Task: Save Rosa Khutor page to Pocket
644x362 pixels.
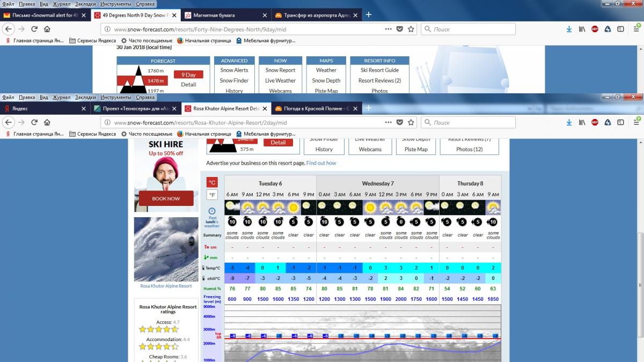Action: tap(400, 122)
